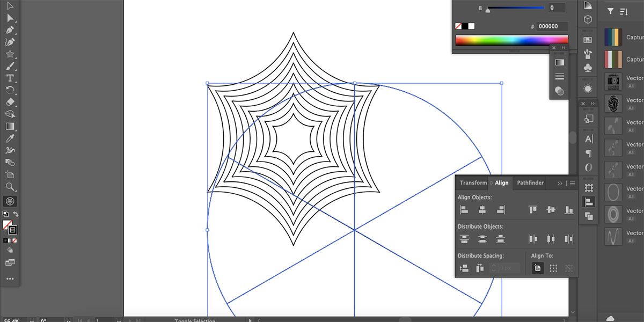Screen dimensions: 644x322
Task: Select the fingerprint Vector library thumbnail
Action: tap(613, 104)
